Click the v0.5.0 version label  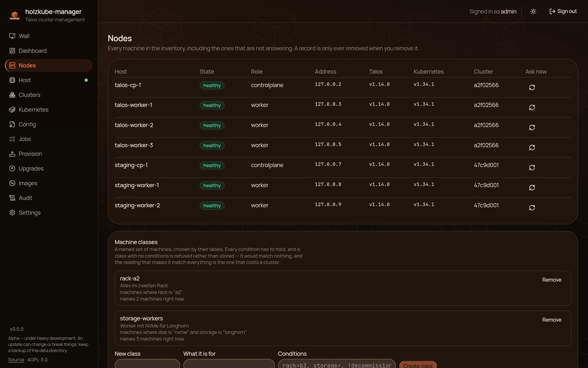[x=17, y=329]
